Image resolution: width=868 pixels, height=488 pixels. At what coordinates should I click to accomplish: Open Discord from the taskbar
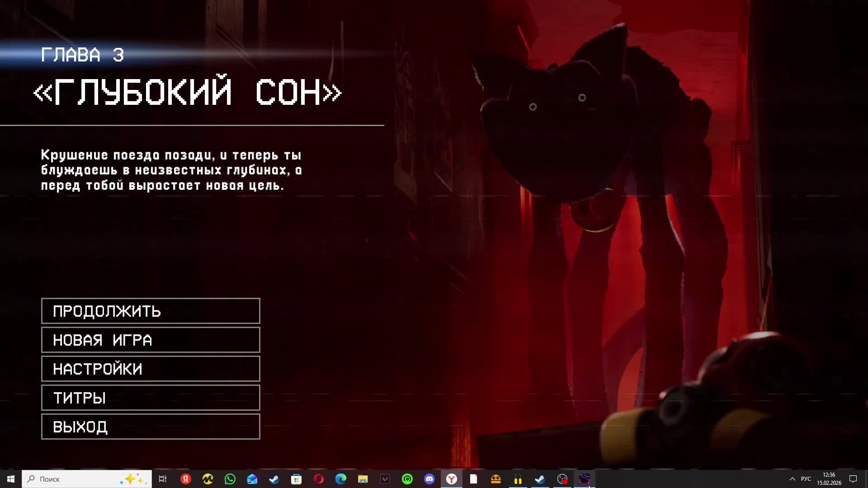pos(429,479)
